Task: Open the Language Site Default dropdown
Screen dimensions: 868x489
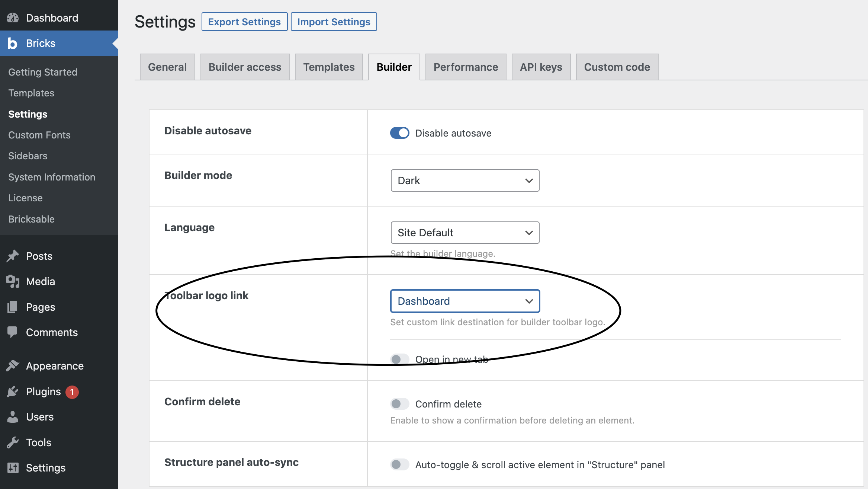Action: [465, 233]
